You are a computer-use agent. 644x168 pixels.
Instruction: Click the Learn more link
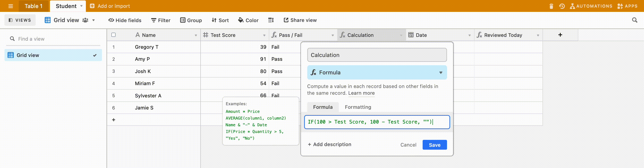point(361,93)
